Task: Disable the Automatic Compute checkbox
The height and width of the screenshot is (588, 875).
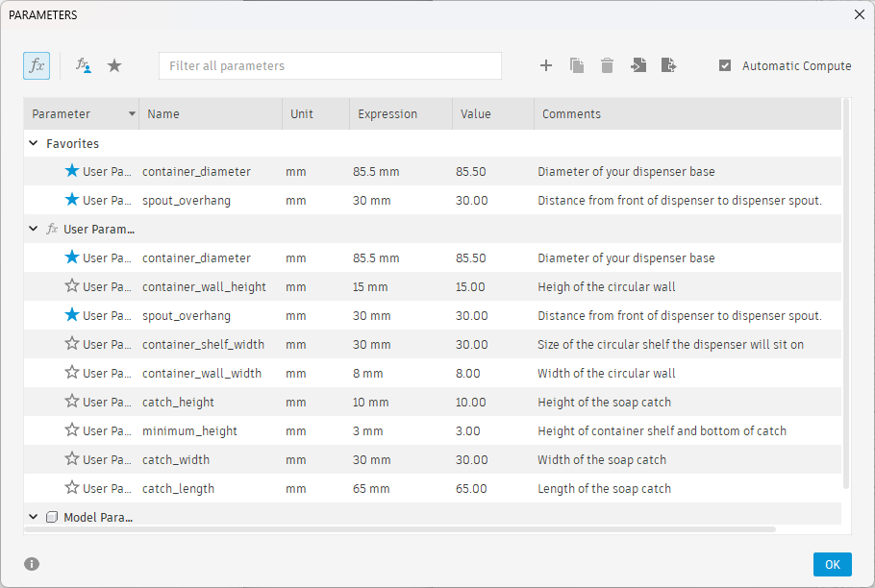Action: coord(725,66)
